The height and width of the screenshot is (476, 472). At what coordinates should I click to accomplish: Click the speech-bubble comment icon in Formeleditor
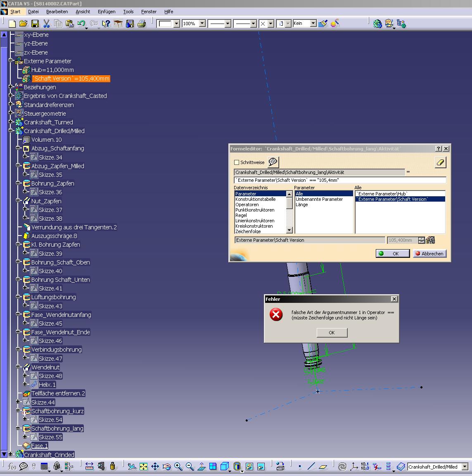coord(273,162)
